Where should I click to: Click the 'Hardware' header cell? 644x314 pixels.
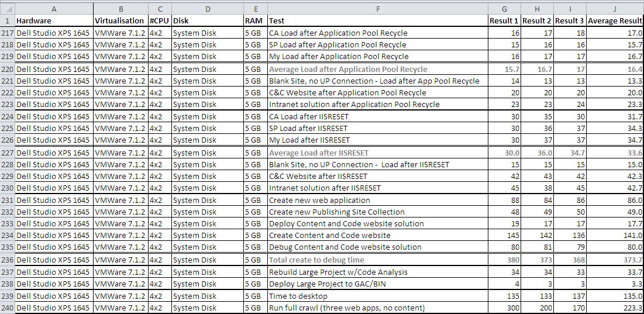pos(54,20)
